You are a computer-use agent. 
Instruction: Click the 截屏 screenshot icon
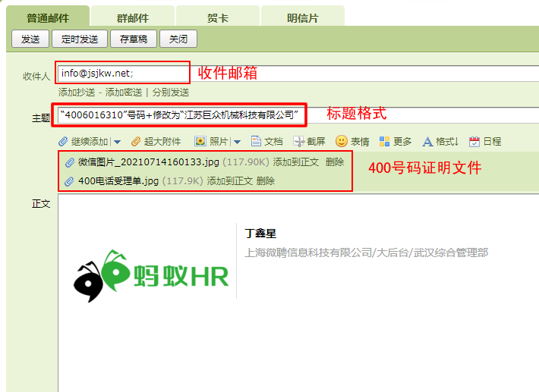(299, 142)
